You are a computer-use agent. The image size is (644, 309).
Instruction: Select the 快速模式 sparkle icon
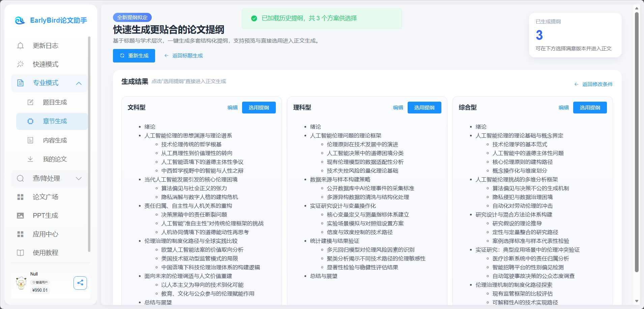click(x=20, y=64)
